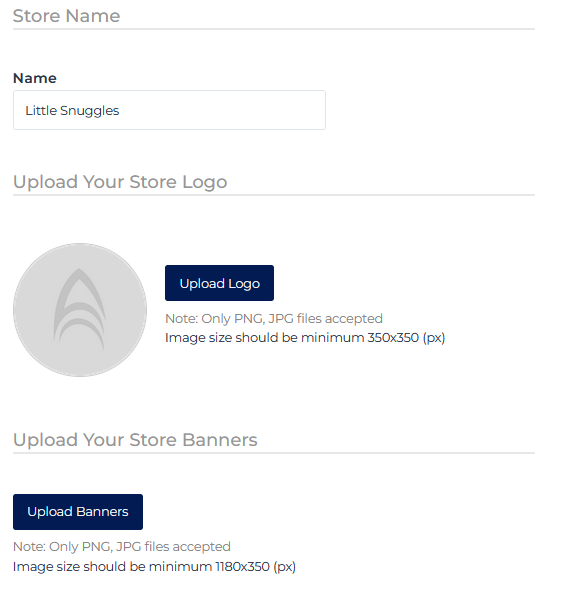
Task: Click the word Banners on the upload button
Action: point(102,512)
